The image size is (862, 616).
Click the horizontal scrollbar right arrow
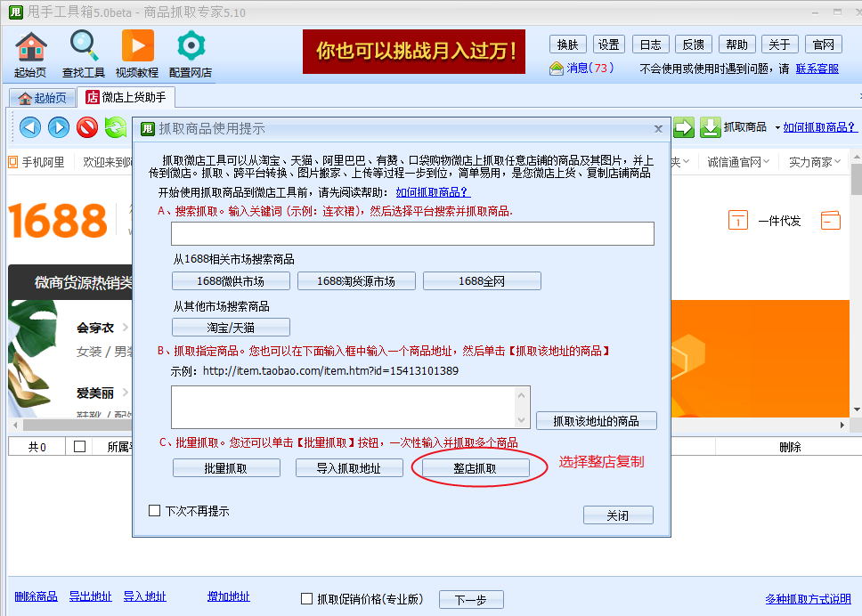(842, 425)
